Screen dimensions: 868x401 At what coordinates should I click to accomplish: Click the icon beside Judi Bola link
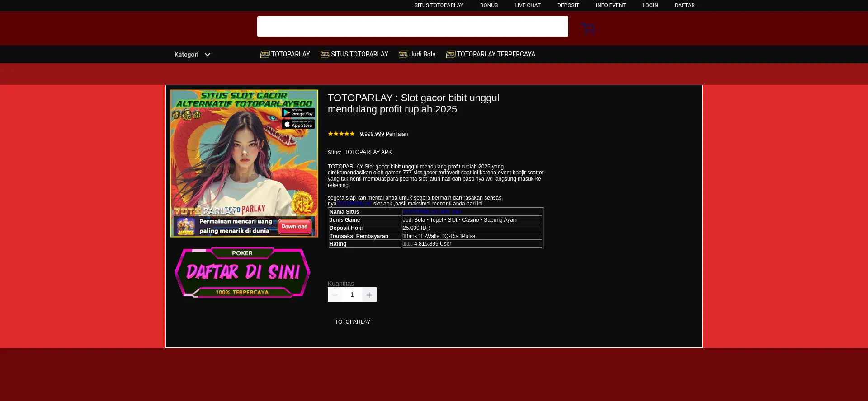(x=403, y=54)
